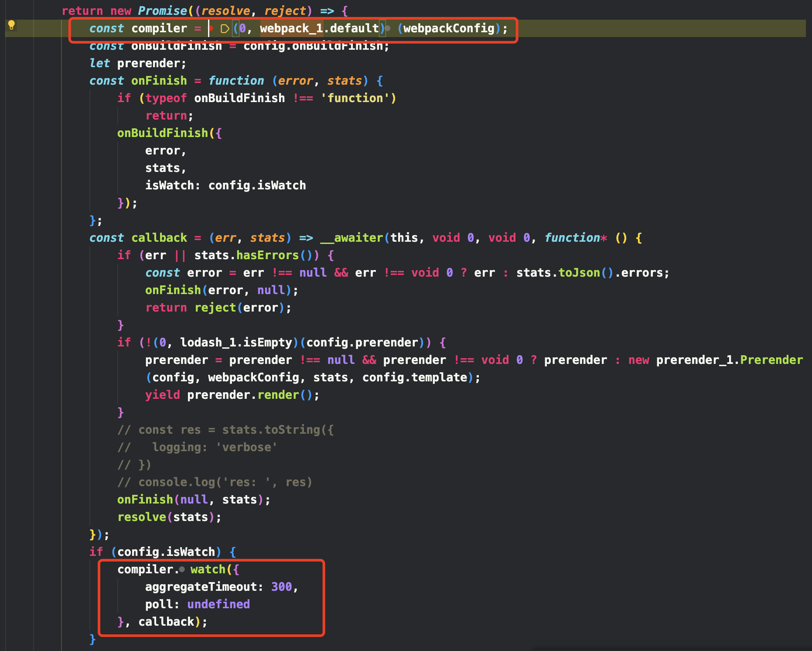
Task: Click 'function*' generator keyword
Action: pos(576,238)
